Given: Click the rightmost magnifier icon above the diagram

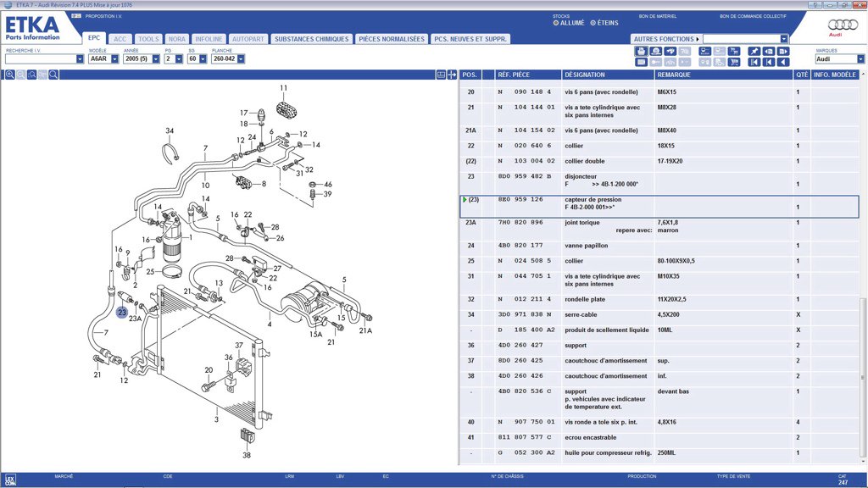Looking at the screenshot, I should pyautogui.click(x=53, y=75).
